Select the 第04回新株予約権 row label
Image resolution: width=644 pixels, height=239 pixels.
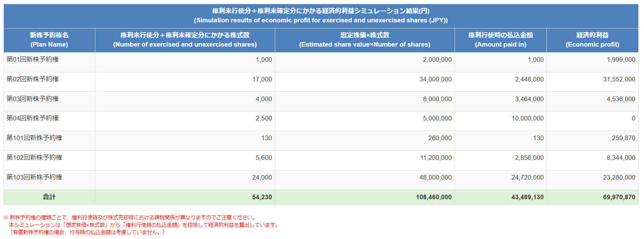point(33,118)
